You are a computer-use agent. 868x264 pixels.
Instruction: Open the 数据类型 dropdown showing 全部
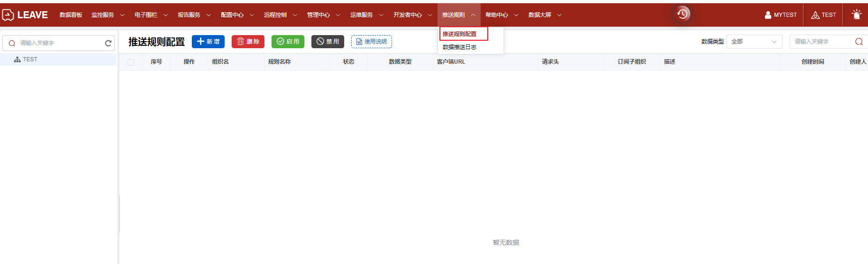(x=754, y=42)
